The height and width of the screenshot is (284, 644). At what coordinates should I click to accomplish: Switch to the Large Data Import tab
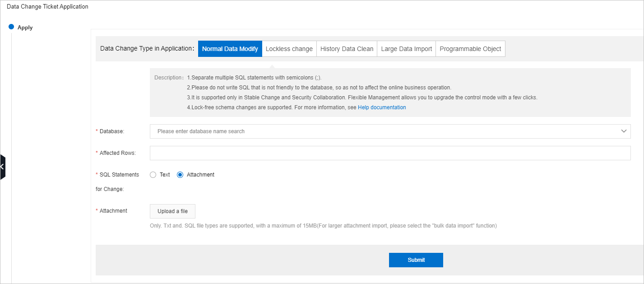[x=406, y=48]
